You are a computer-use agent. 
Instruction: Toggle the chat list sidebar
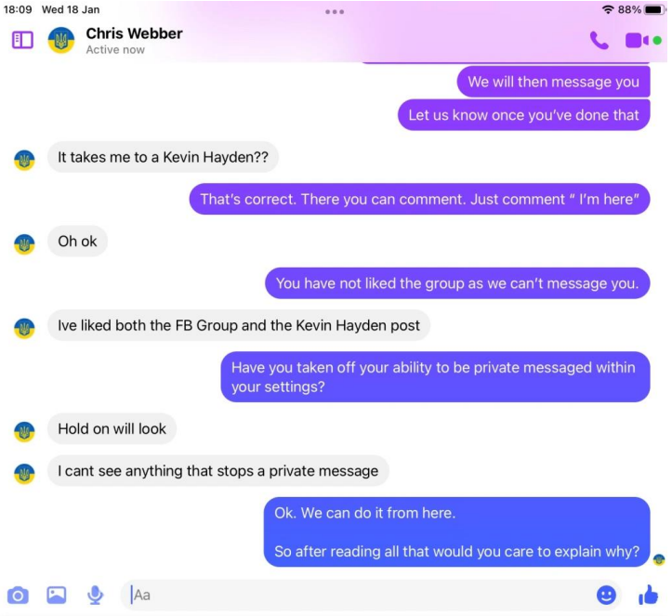(x=22, y=40)
